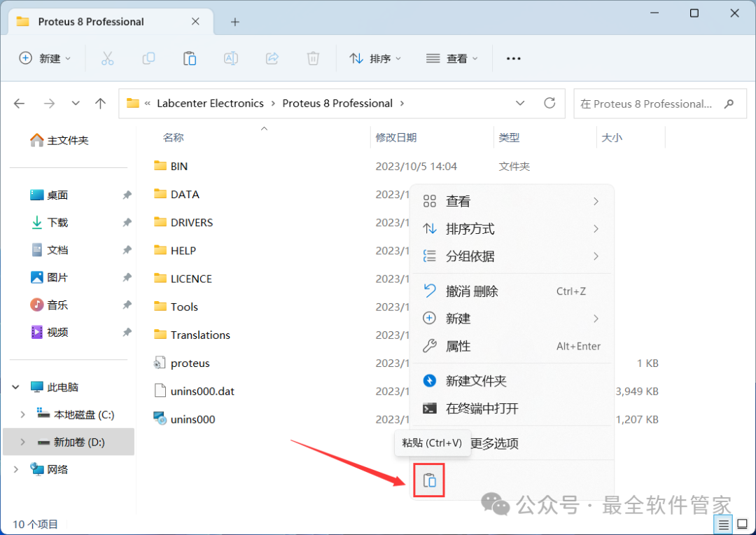Viewport: 756px width, 535px height.
Task: Click the Delete trash icon in toolbar
Action: [313, 58]
